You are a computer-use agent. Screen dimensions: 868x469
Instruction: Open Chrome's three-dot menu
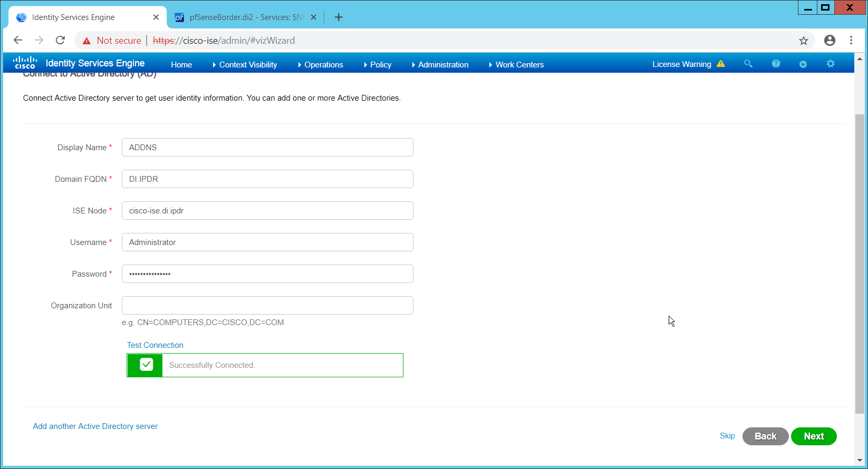(851, 41)
